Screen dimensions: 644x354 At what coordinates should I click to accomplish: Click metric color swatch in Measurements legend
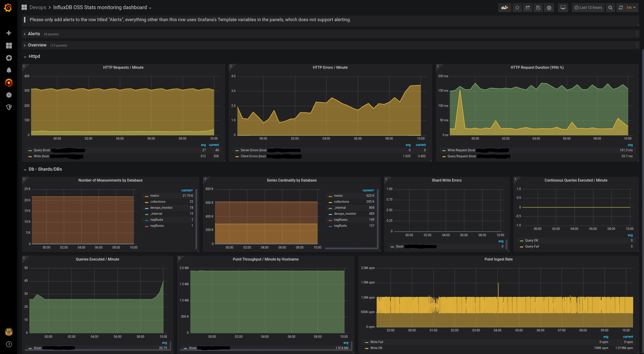coord(146,196)
